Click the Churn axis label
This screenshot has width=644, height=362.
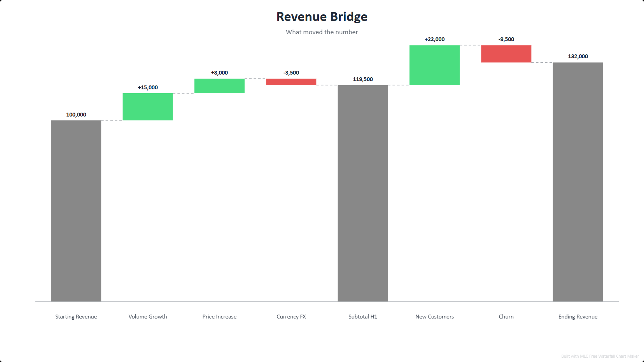pos(506,317)
